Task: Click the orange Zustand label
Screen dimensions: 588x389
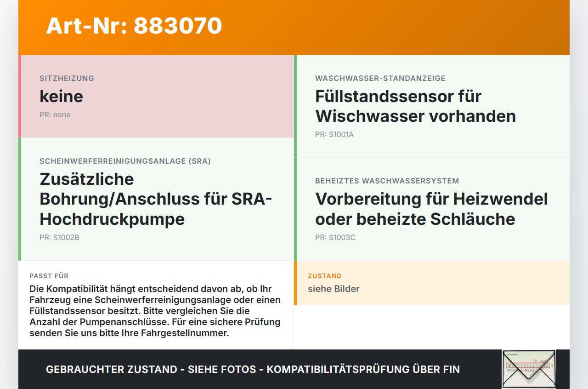Action: (x=325, y=276)
